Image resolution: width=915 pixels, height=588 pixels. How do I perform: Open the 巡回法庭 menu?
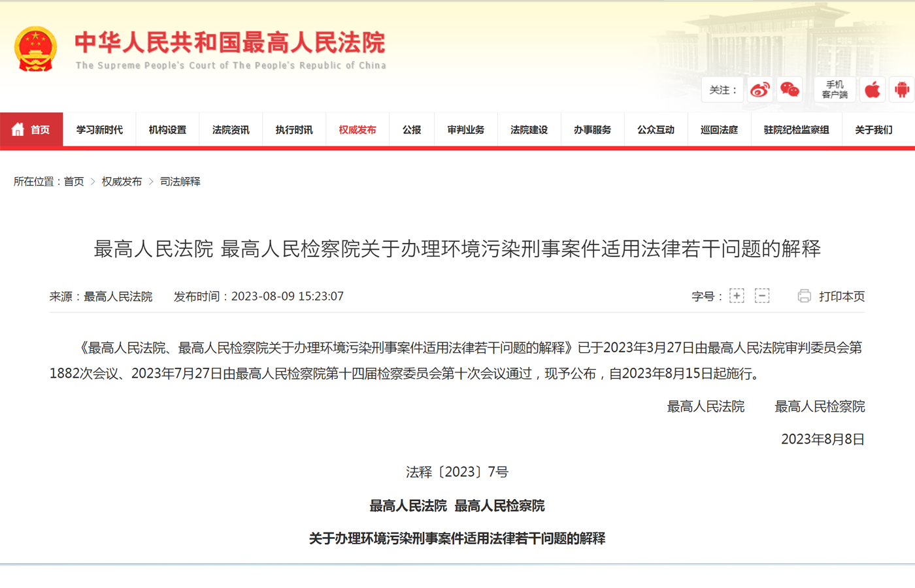tap(720, 130)
